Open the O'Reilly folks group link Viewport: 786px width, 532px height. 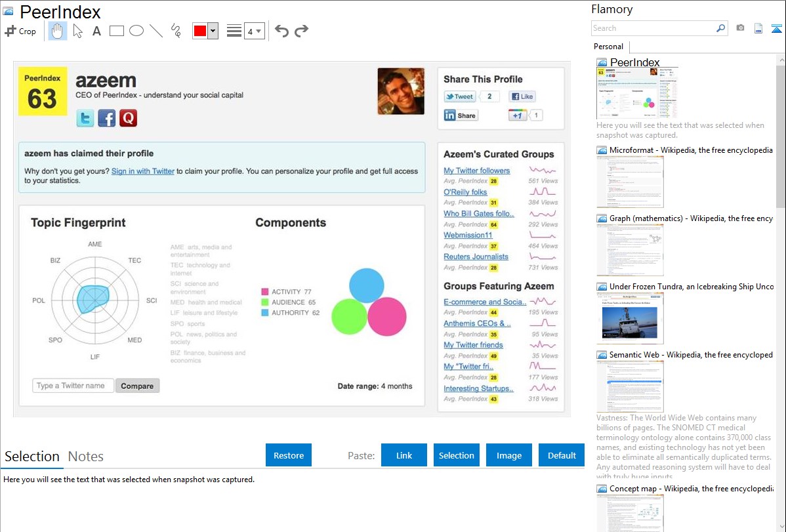[465, 192]
